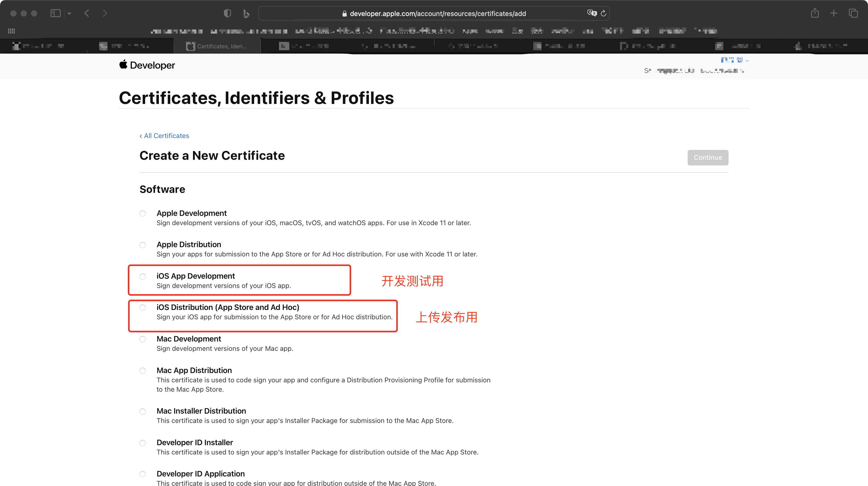Viewport: 868px width, 486px height.
Task: Select Apple Distribution radio button
Action: pyautogui.click(x=143, y=245)
